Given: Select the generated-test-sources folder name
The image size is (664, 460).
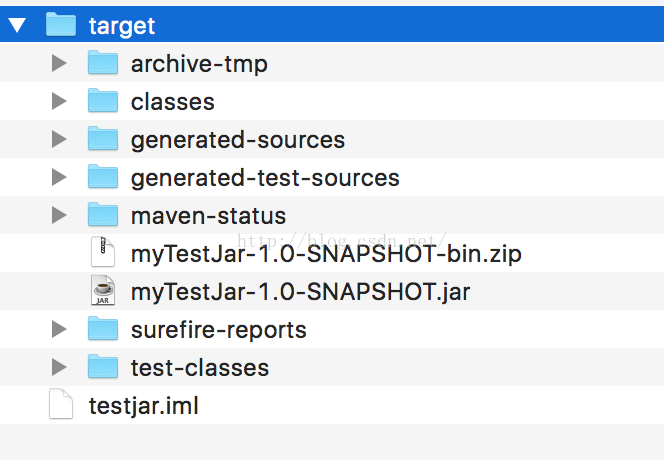Looking at the screenshot, I should click(x=265, y=178).
